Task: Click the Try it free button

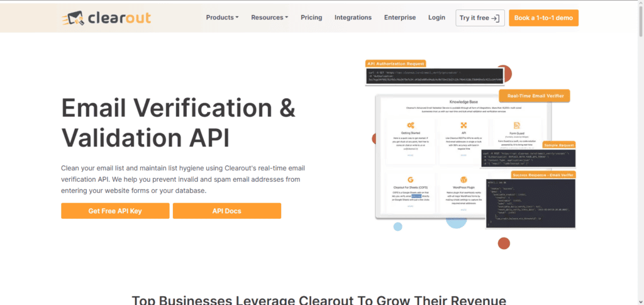Action: pyautogui.click(x=480, y=18)
